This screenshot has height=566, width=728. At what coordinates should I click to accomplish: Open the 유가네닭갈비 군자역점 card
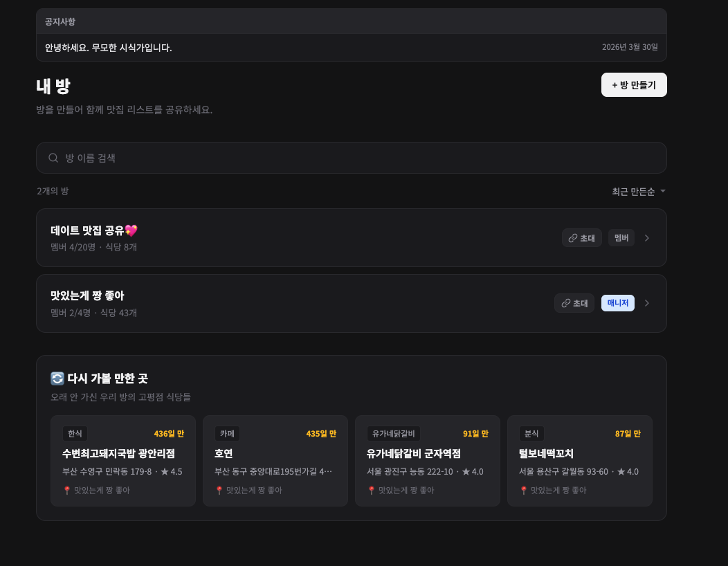[x=428, y=461]
